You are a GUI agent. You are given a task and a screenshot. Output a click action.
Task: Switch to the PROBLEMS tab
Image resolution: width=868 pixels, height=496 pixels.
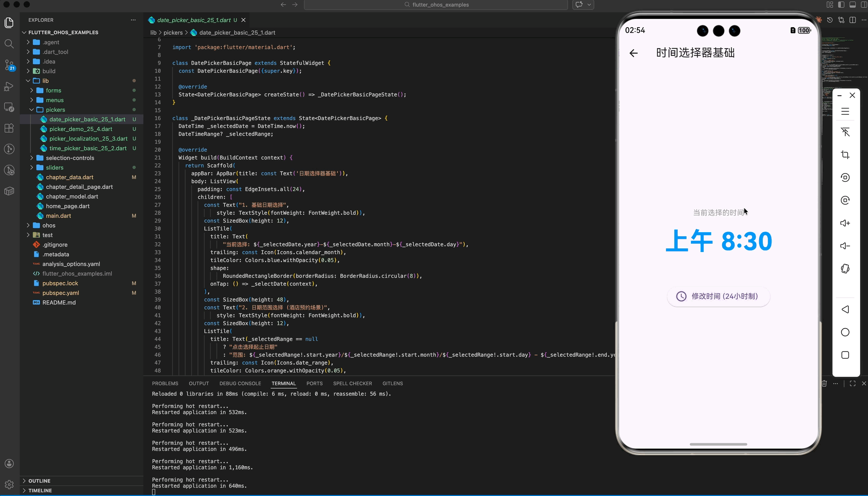click(165, 383)
